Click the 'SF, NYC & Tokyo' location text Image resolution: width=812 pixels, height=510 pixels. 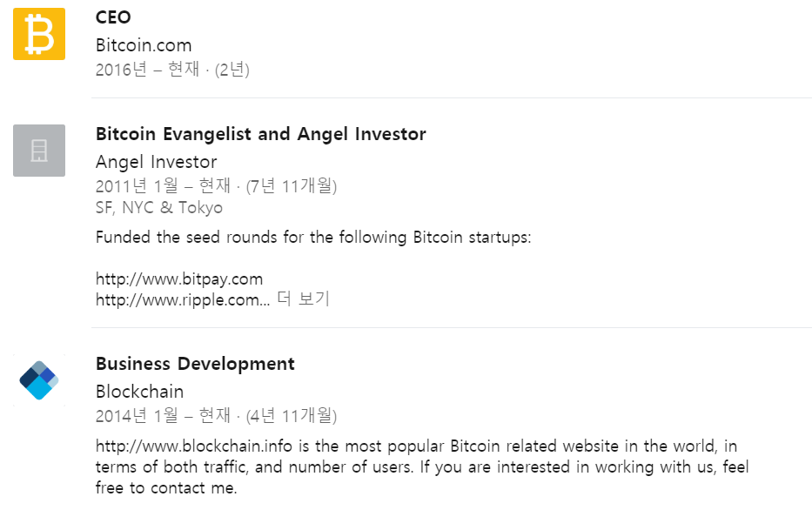(x=159, y=208)
